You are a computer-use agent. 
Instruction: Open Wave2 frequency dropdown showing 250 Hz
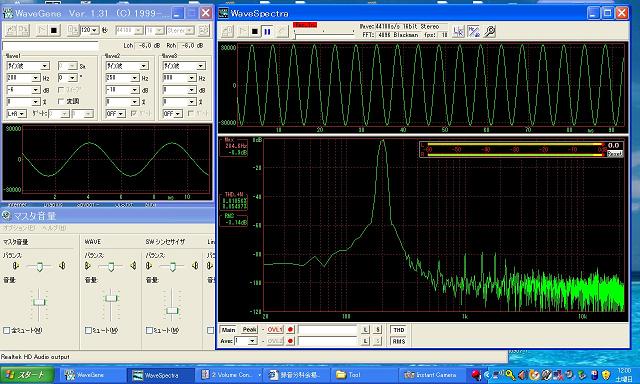(x=135, y=78)
